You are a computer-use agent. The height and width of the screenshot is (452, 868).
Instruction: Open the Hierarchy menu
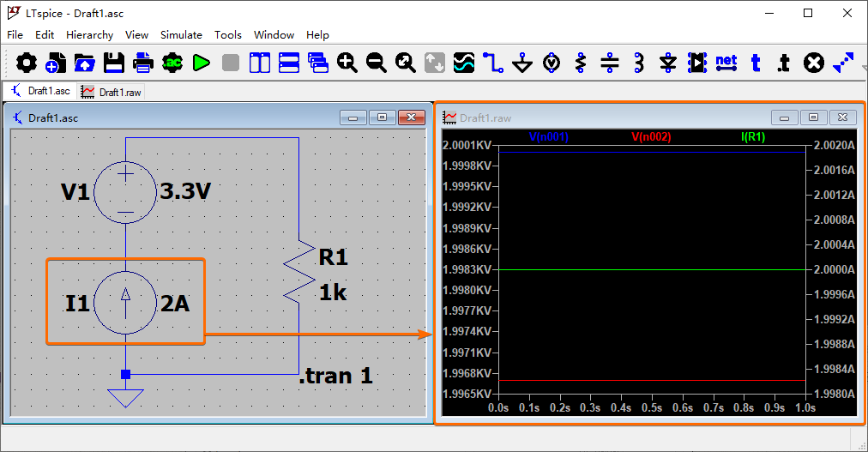(x=90, y=35)
